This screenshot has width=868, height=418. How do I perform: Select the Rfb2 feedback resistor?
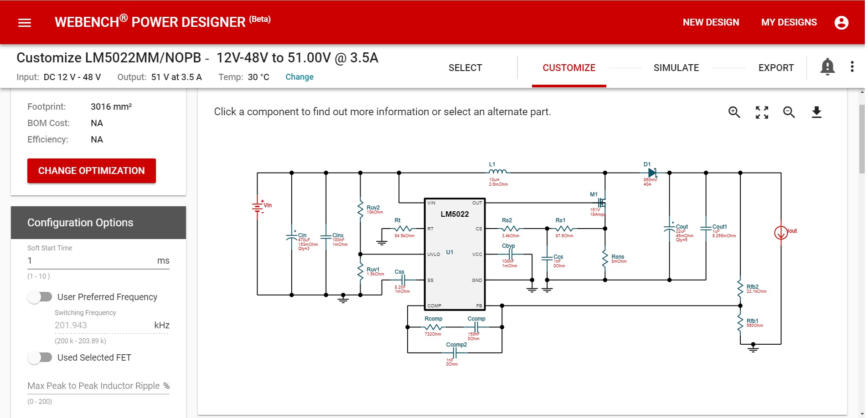(740, 289)
